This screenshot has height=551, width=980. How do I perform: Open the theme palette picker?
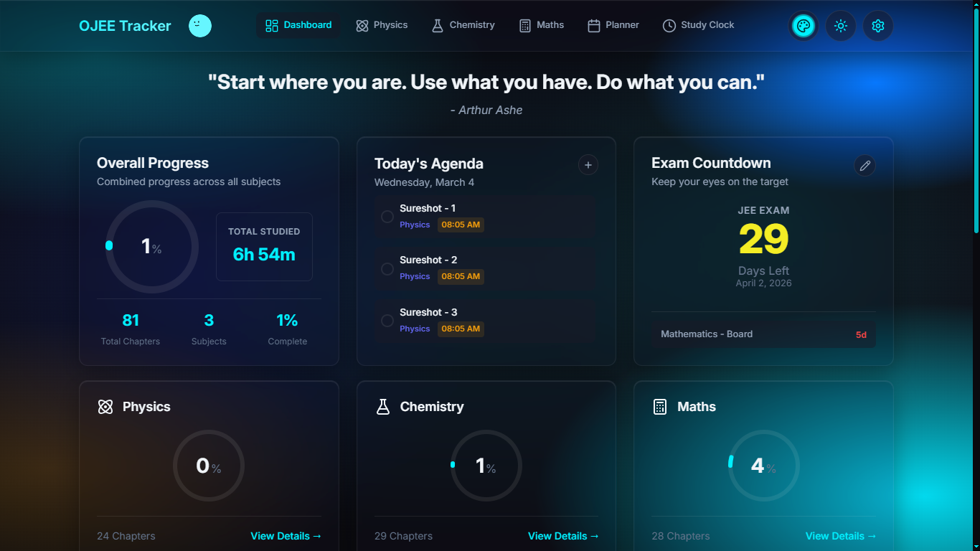(803, 25)
